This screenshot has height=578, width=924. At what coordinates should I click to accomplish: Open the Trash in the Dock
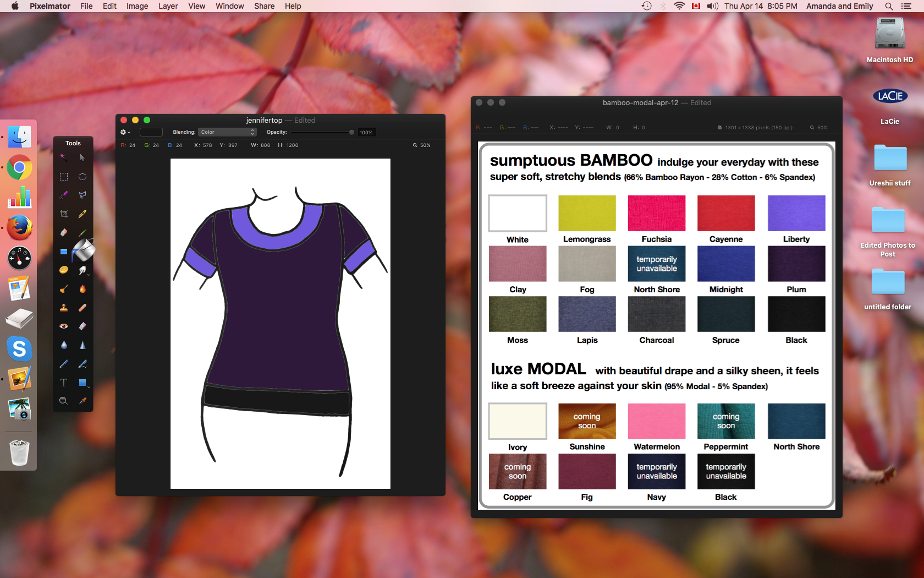point(19,452)
